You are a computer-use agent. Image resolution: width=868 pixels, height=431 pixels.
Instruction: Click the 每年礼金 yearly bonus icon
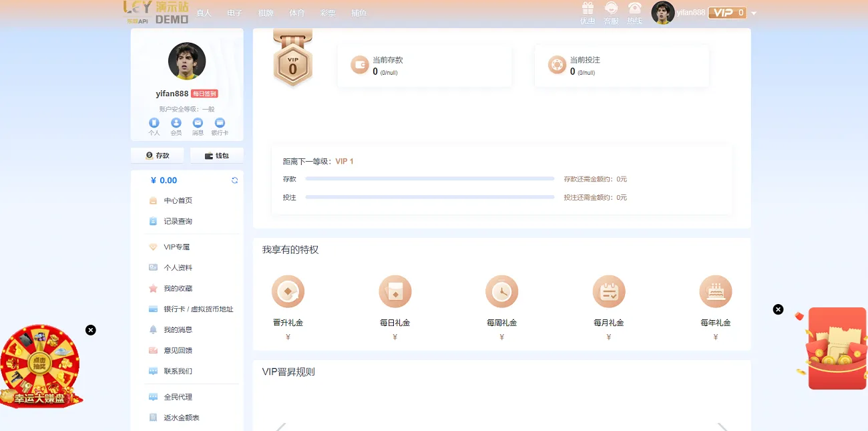pyautogui.click(x=715, y=291)
